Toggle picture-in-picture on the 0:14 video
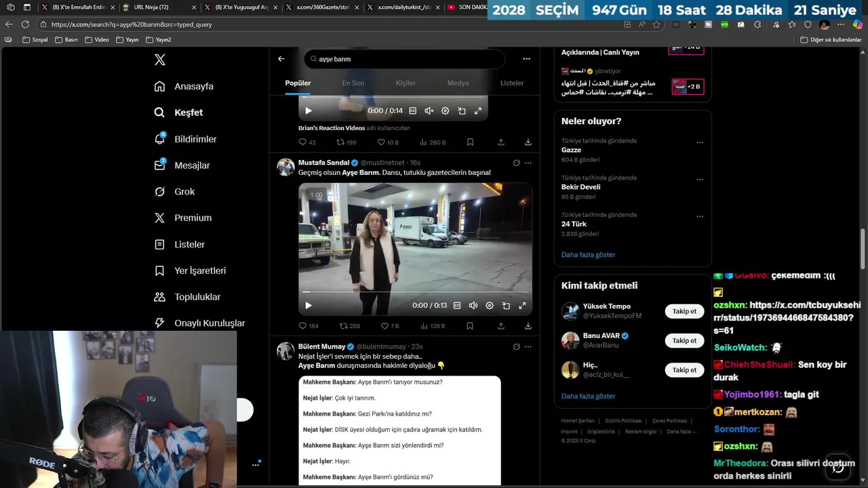Image resolution: width=868 pixels, height=488 pixels. click(x=462, y=110)
